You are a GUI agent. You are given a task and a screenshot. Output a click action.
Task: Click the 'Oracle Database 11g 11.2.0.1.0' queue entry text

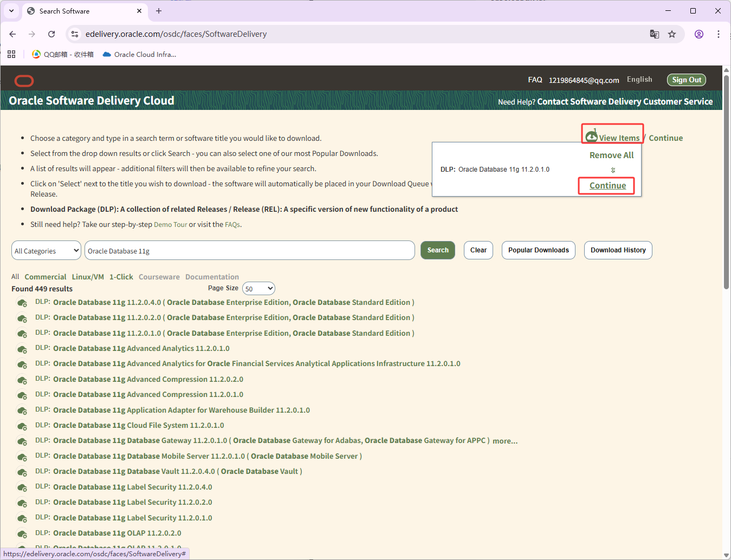click(x=504, y=170)
